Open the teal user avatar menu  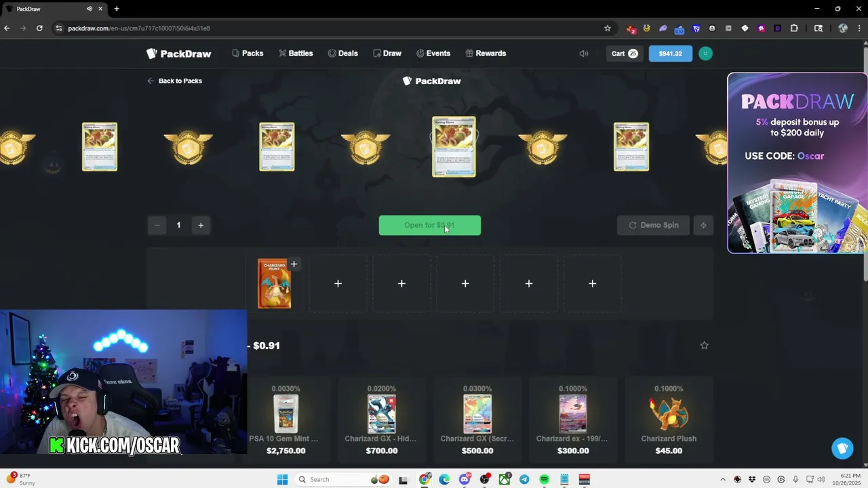point(705,54)
